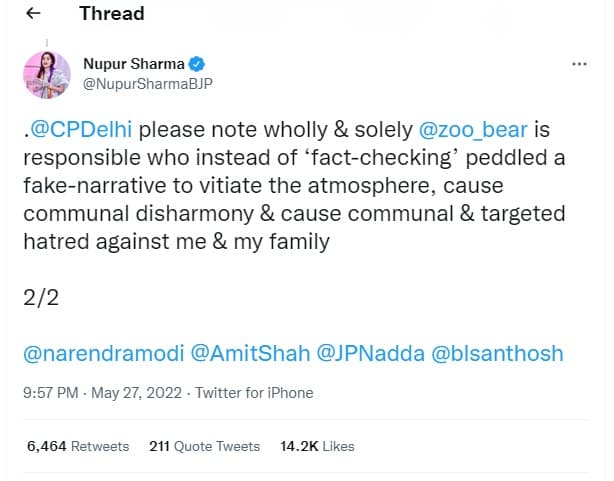Viewport: 614px width, 481px height.
Task: Open the @NupurSharmaBJP handle
Action: pyautogui.click(x=148, y=84)
